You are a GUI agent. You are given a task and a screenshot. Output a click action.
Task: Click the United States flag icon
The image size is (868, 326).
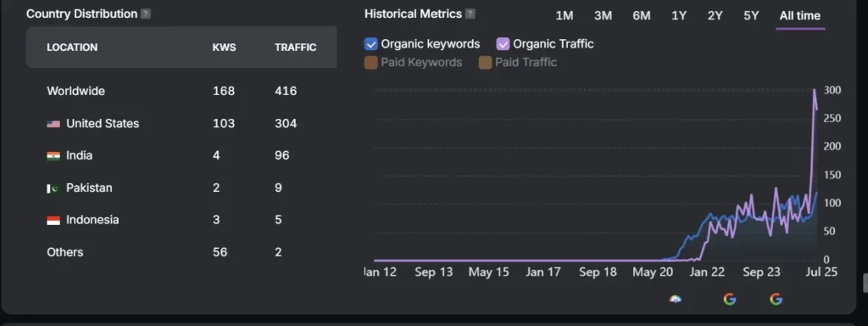click(53, 124)
